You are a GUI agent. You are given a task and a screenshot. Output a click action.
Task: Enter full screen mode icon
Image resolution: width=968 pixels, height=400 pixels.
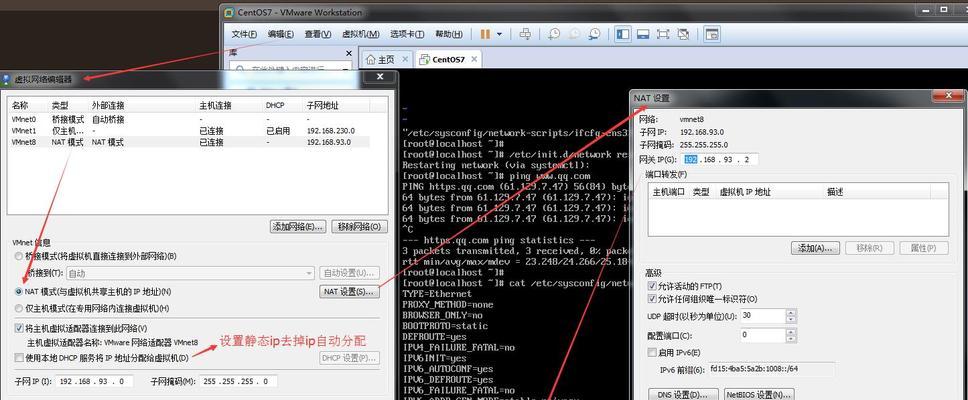click(x=663, y=34)
